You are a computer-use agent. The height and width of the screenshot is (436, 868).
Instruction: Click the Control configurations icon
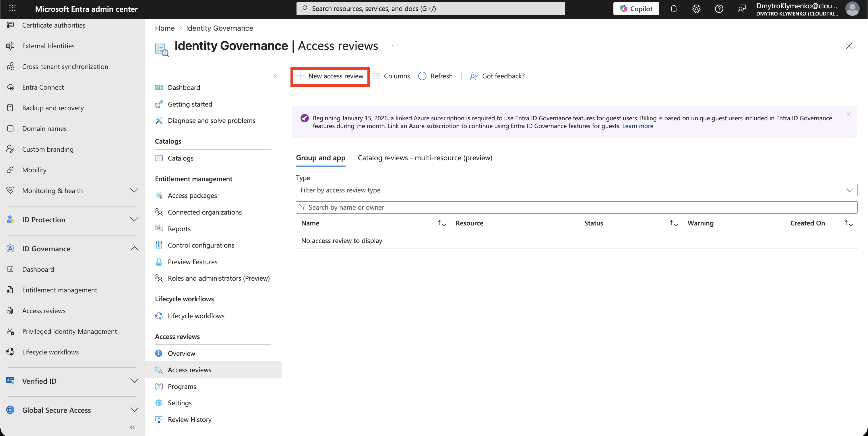[x=159, y=245]
